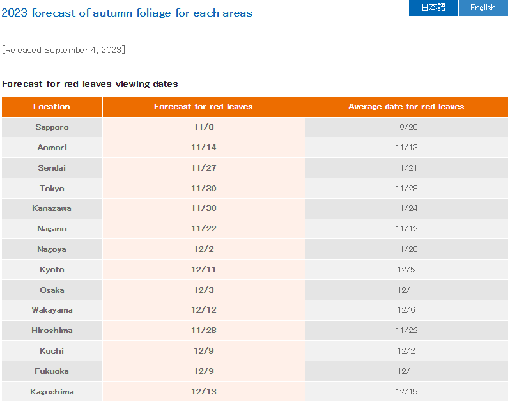Select Nagano's forecast date 11/22

[203, 229]
